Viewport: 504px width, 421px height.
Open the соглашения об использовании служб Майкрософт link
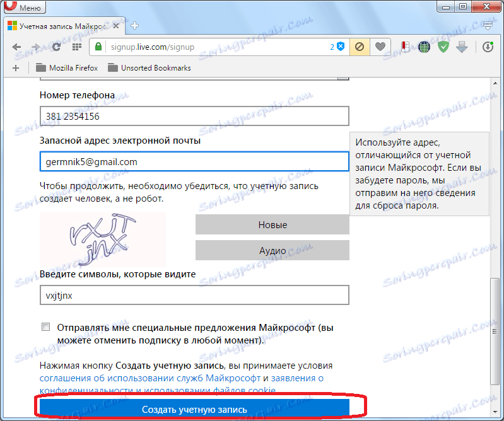(149, 378)
